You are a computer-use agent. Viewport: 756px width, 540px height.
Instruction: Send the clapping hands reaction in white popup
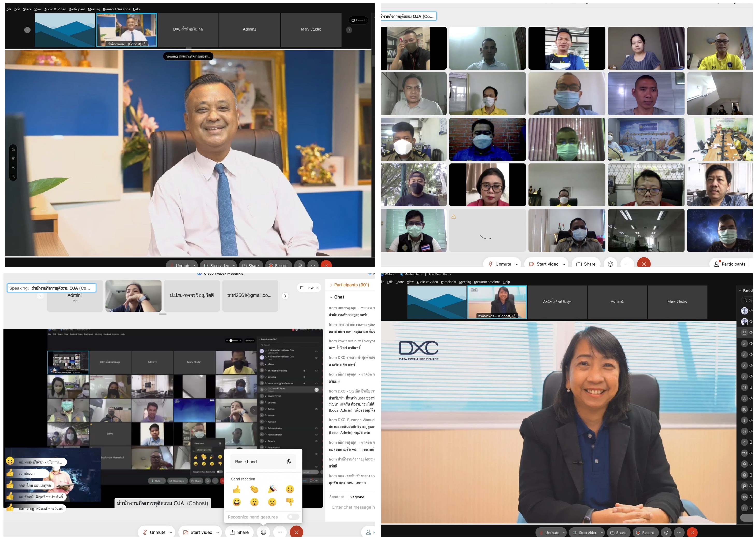254,489
